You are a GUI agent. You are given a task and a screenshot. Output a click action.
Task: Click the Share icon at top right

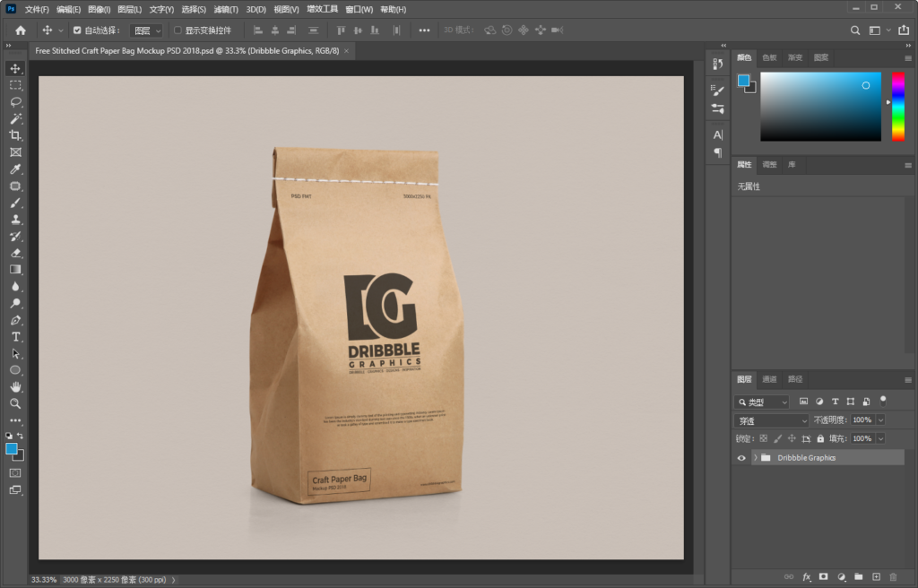coord(904,30)
